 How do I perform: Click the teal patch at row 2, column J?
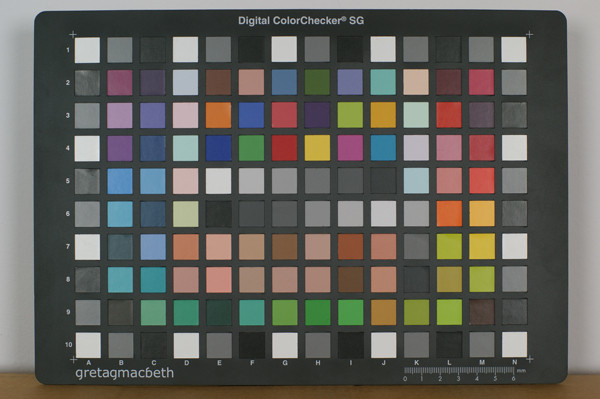pos(383,82)
